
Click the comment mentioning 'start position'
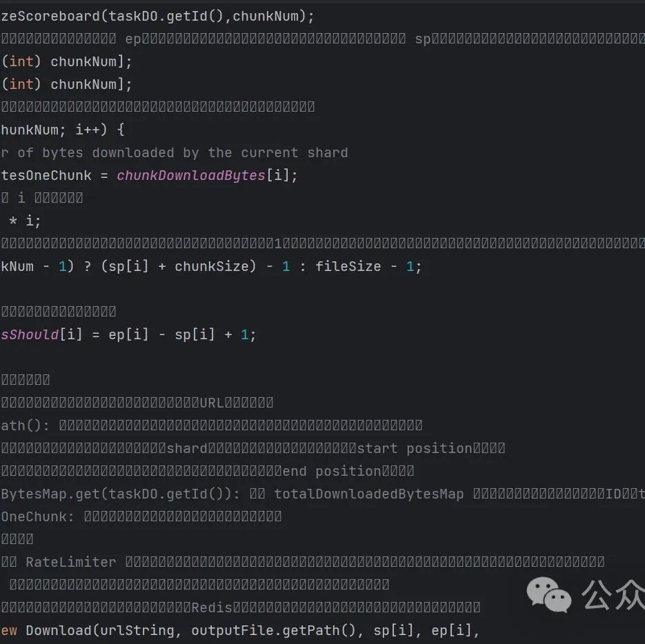(253, 448)
